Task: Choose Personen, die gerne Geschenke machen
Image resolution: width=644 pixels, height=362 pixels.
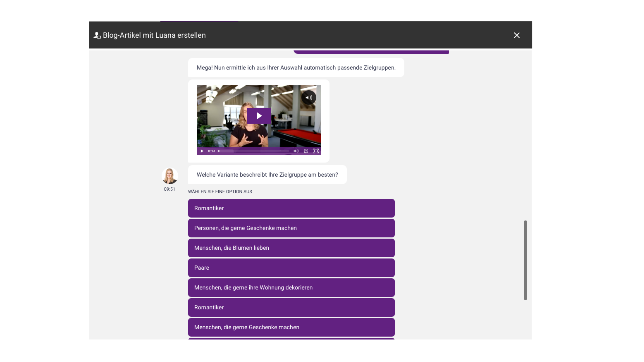Action: click(x=291, y=228)
